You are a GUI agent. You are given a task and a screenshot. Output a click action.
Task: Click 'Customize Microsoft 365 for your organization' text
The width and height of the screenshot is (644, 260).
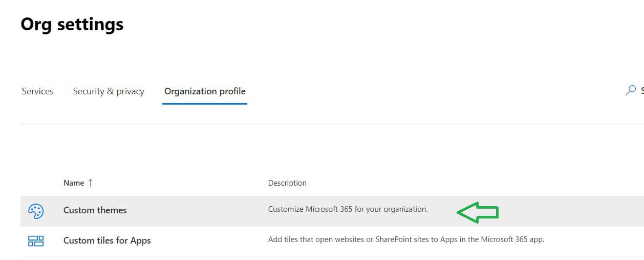click(x=348, y=209)
